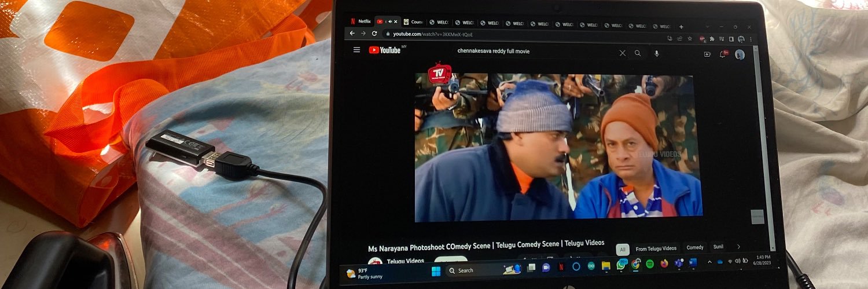This screenshot has width=868, height=289.
Task: Open Arduino IDE from the taskbar
Action: point(591,266)
